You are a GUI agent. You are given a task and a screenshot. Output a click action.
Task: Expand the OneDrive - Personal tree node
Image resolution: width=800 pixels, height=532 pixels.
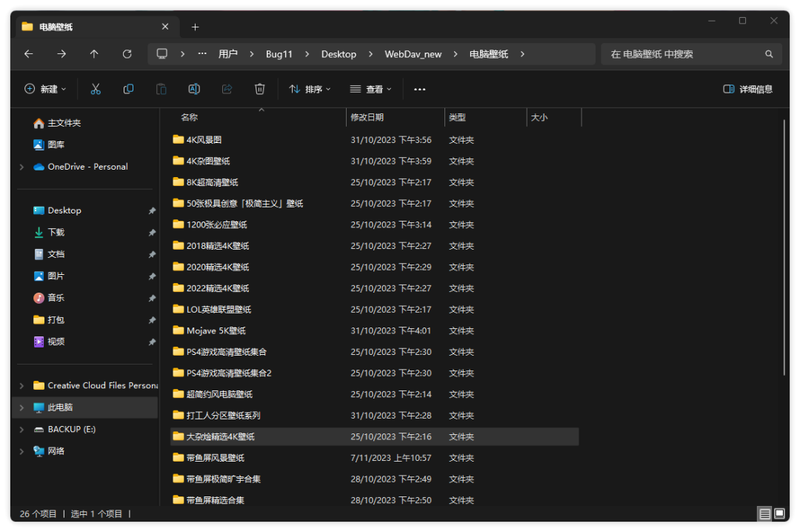point(21,167)
